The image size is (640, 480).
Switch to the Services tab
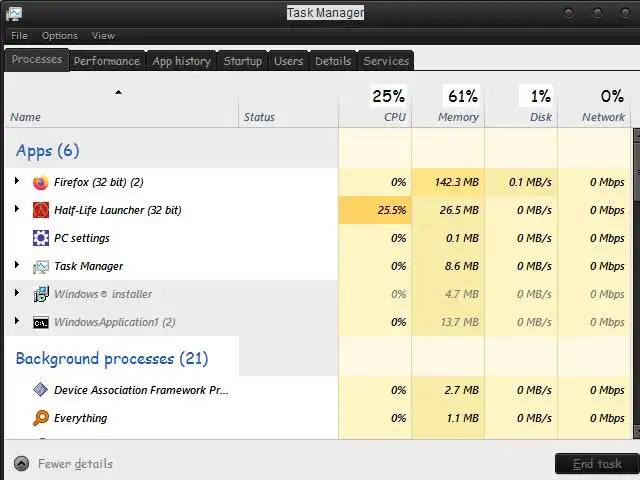(386, 61)
